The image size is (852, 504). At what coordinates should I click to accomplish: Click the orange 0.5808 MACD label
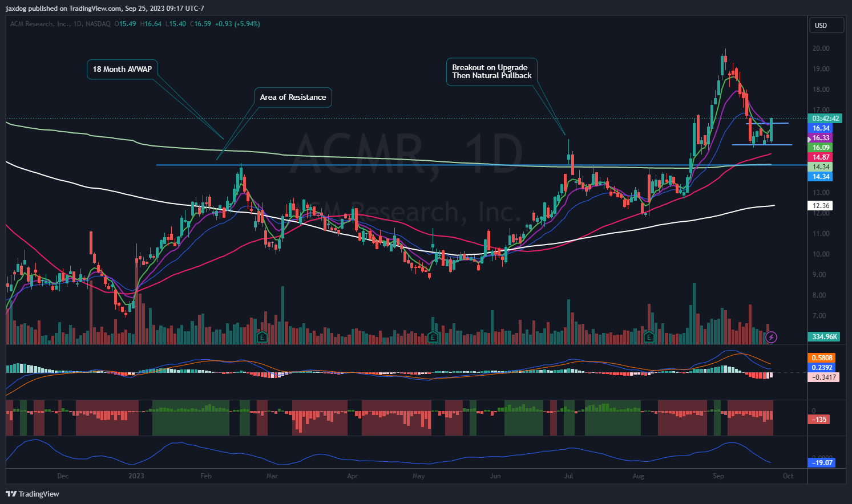823,358
